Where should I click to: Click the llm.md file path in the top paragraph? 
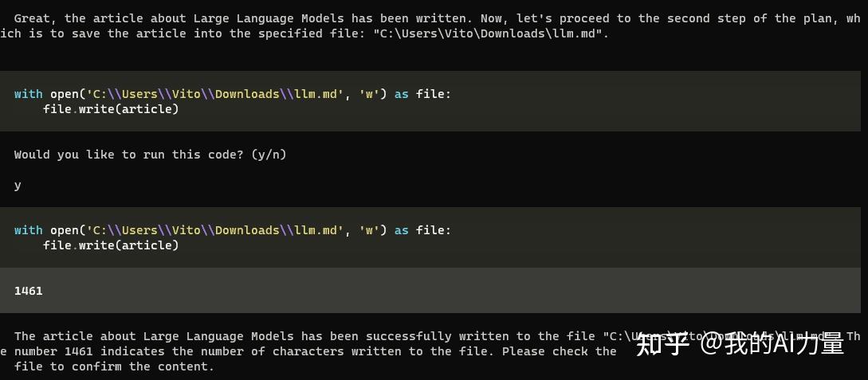tap(492, 33)
